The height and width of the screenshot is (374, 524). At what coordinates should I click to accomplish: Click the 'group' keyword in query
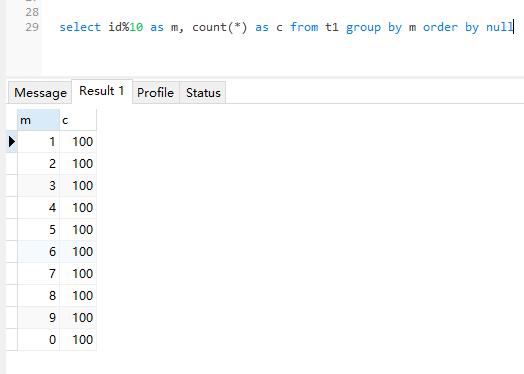pyautogui.click(x=363, y=27)
